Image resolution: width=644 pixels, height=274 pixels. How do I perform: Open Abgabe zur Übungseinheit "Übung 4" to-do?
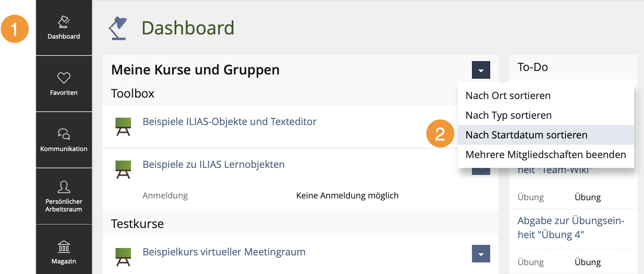pyautogui.click(x=571, y=228)
